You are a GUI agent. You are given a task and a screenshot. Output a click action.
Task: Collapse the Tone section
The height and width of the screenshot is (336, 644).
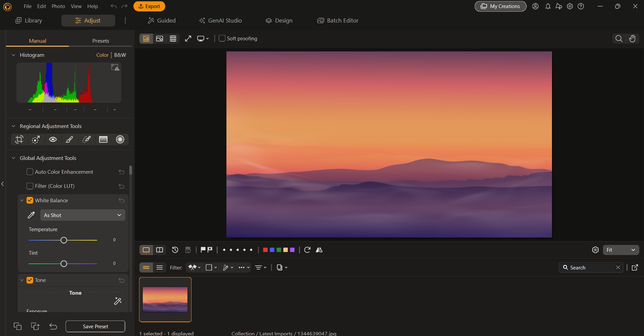(22, 280)
